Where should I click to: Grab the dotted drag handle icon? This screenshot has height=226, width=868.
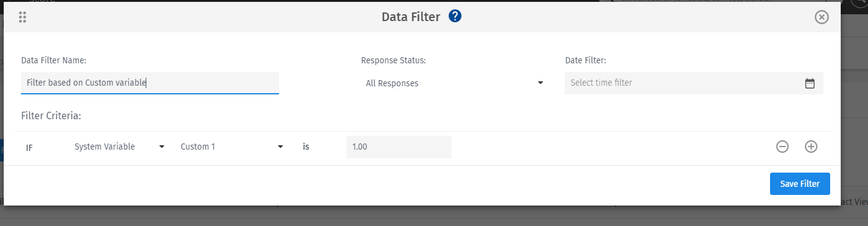pos(22,17)
